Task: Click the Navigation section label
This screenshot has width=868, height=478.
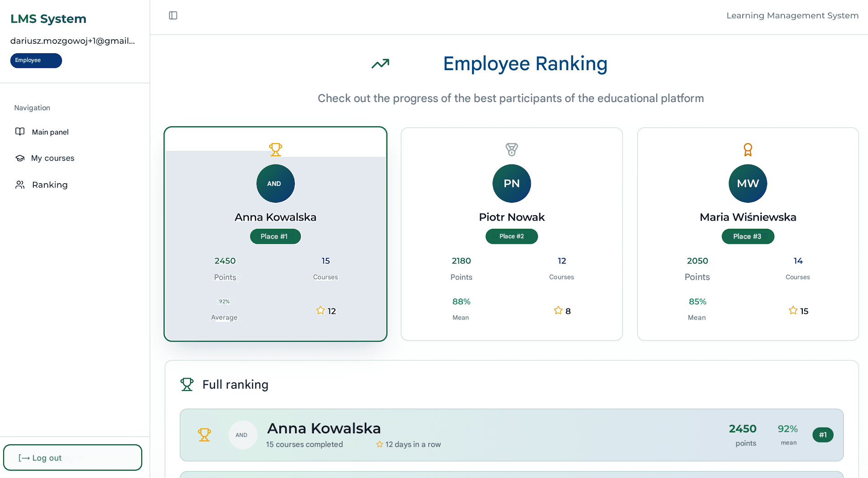Action: tap(32, 108)
